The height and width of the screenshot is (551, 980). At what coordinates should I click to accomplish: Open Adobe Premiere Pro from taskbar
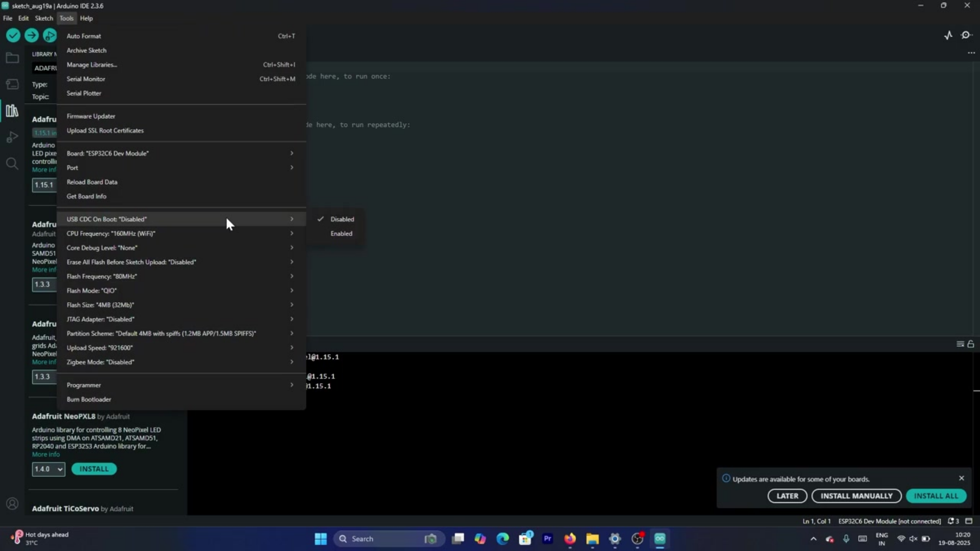[548, 539]
